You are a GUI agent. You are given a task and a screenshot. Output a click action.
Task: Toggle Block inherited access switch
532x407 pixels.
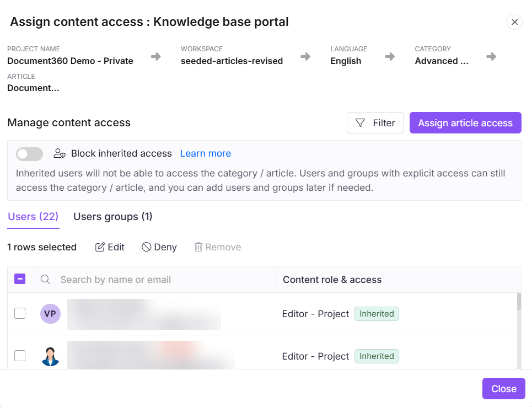30,154
